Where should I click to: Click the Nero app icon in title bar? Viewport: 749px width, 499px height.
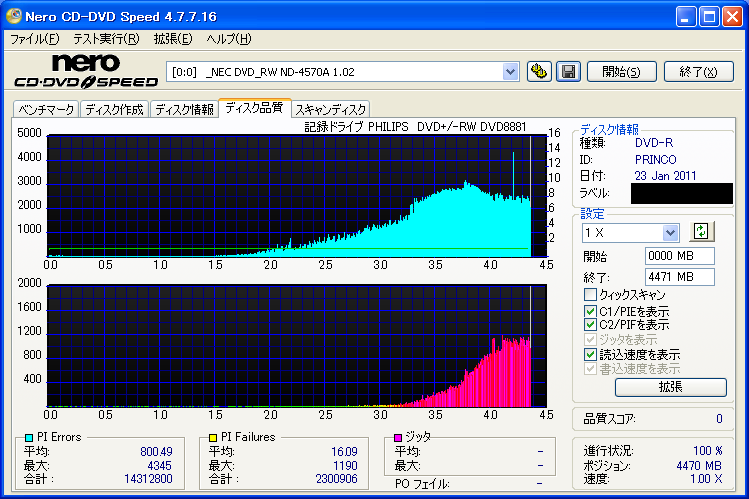pos(13,16)
